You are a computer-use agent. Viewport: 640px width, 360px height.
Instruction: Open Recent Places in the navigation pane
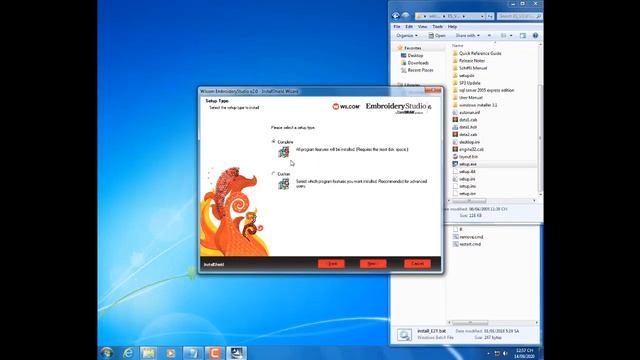click(x=420, y=70)
